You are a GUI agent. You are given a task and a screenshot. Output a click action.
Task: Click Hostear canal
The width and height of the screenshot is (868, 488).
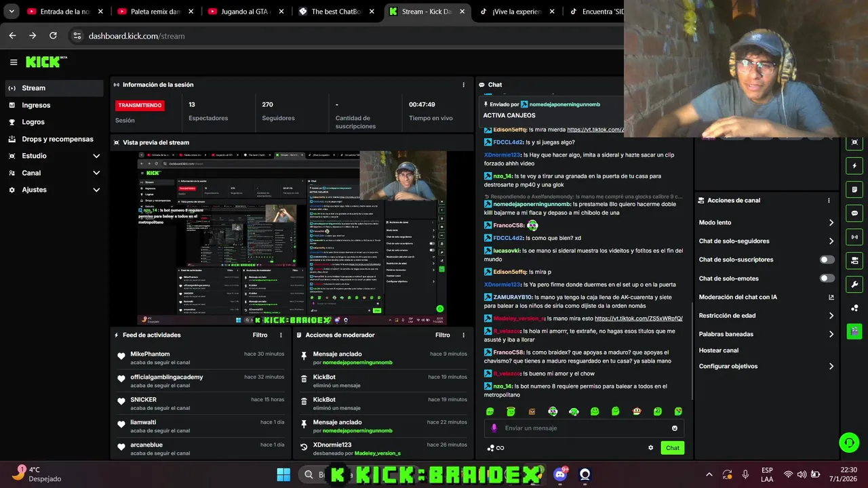[x=718, y=350]
